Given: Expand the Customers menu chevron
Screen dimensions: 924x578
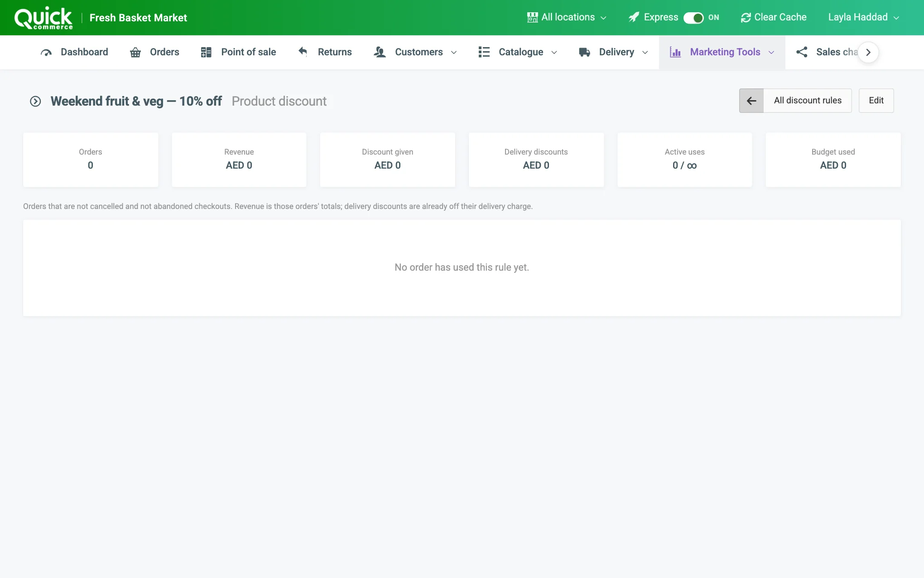Looking at the screenshot, I should click(x=454, y=53).
